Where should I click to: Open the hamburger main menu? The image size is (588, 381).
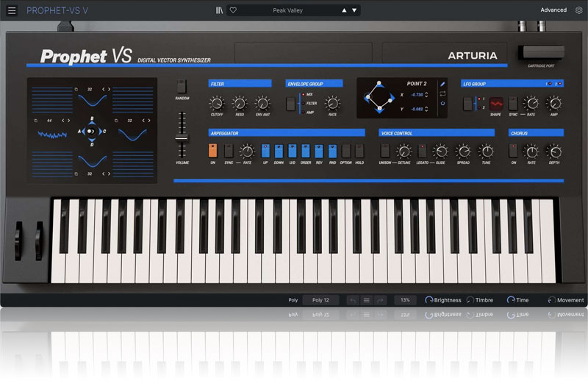11,10
